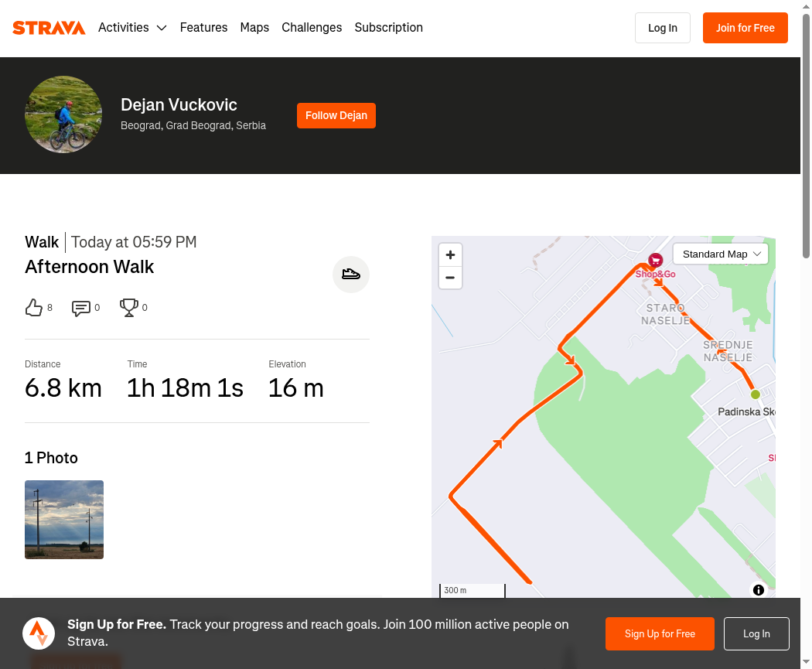Zoom out on the map
The image size is (812, 669).
click(x=450, y=278)
